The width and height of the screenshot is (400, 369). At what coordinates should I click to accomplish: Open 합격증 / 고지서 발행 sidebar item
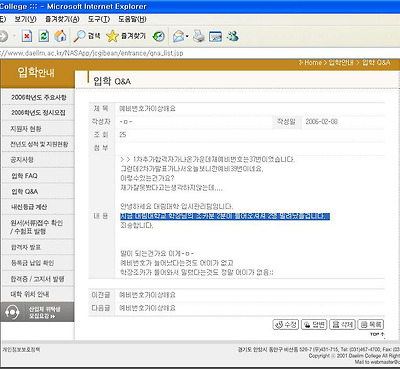(x=37, y=279)
